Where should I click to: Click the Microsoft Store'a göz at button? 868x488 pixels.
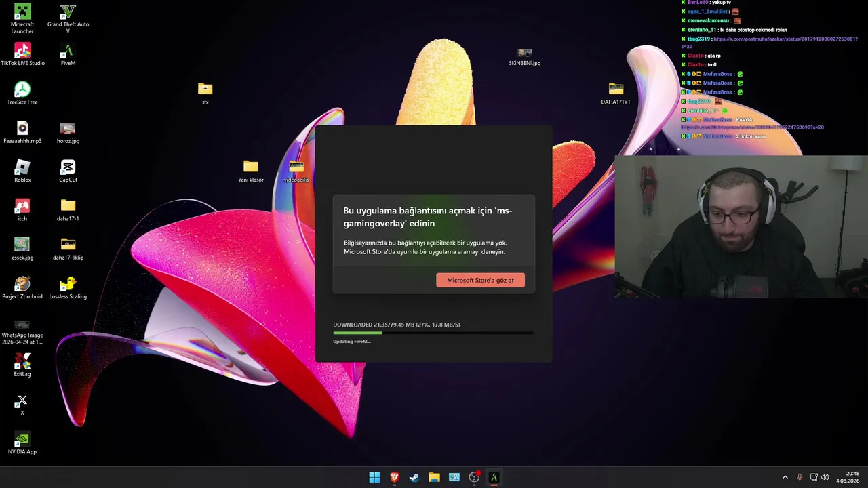[x=480, y=280]
